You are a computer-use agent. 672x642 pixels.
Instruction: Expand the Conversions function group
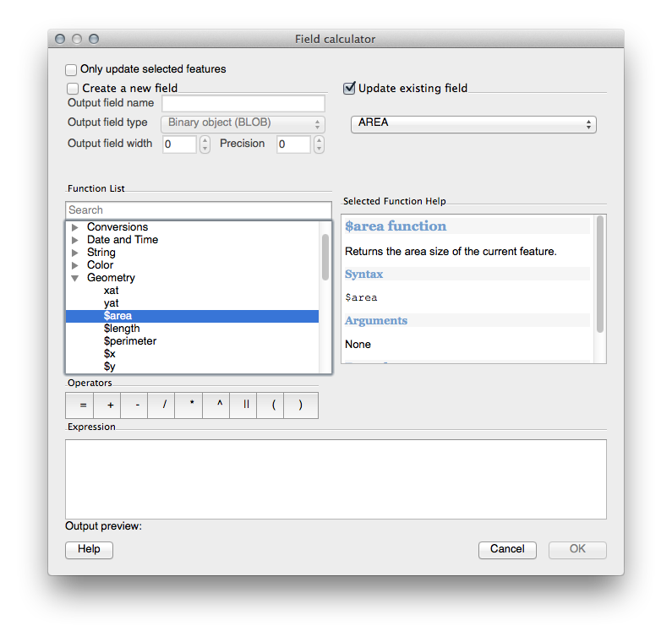75,227
